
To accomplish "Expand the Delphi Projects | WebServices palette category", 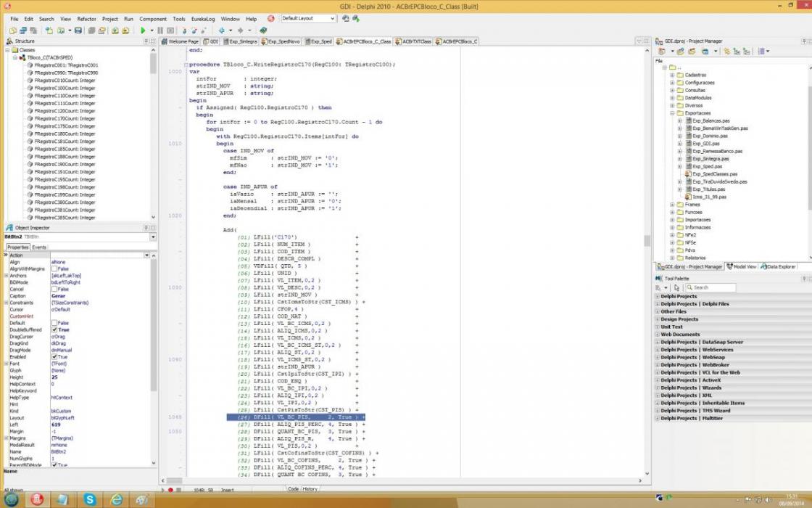I will [658, 350].
